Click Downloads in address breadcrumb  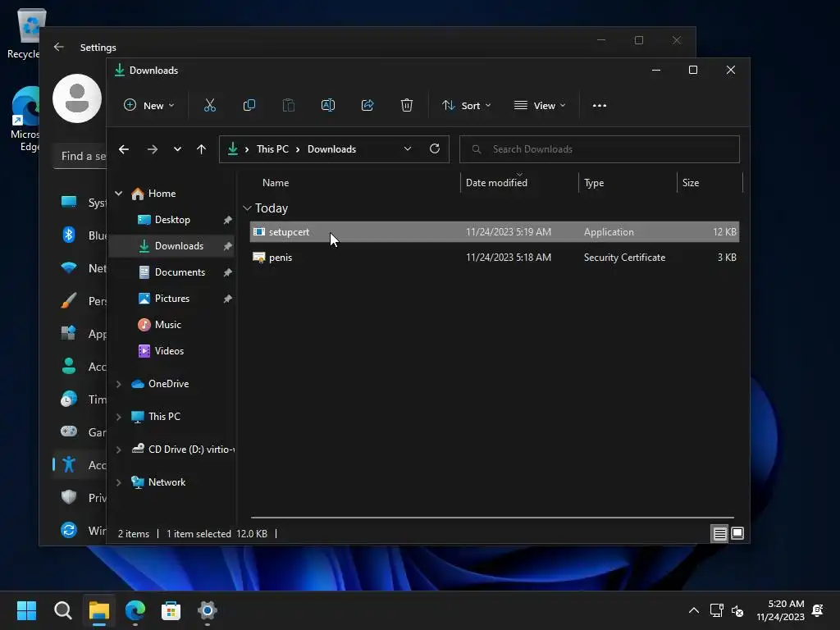point(331,149)
